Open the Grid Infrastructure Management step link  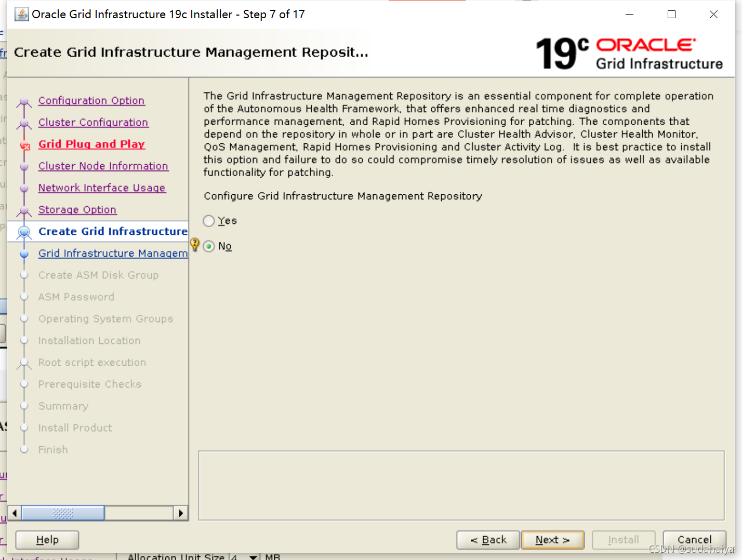tap(113, 253)
